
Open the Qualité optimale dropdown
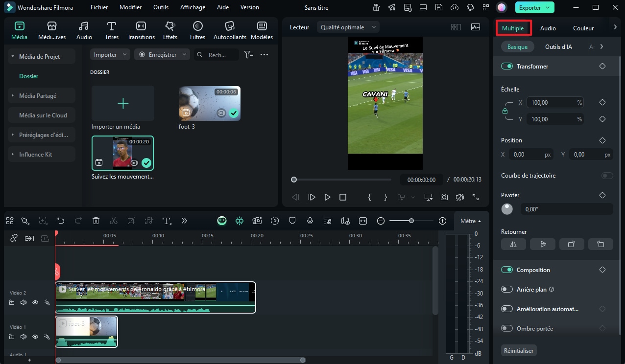click(348, 27)
